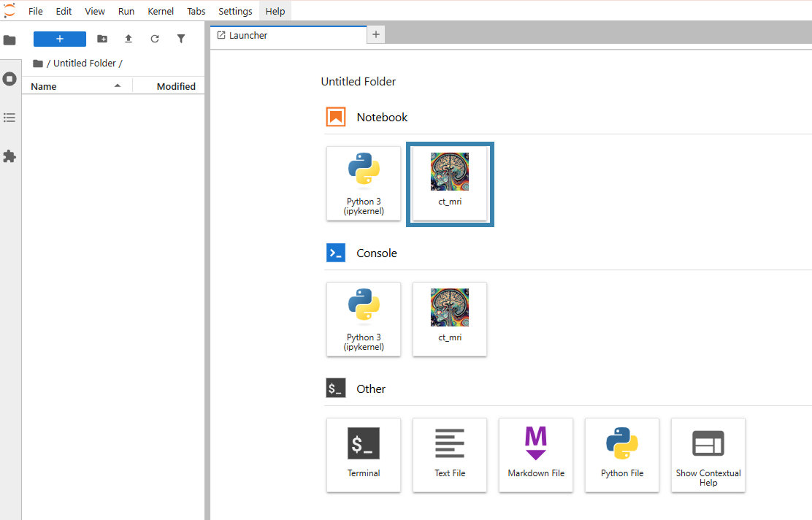The height and width of the screenshot is (520, 812).
Task: Sort files by the Name column header
Action: point(44,86)
